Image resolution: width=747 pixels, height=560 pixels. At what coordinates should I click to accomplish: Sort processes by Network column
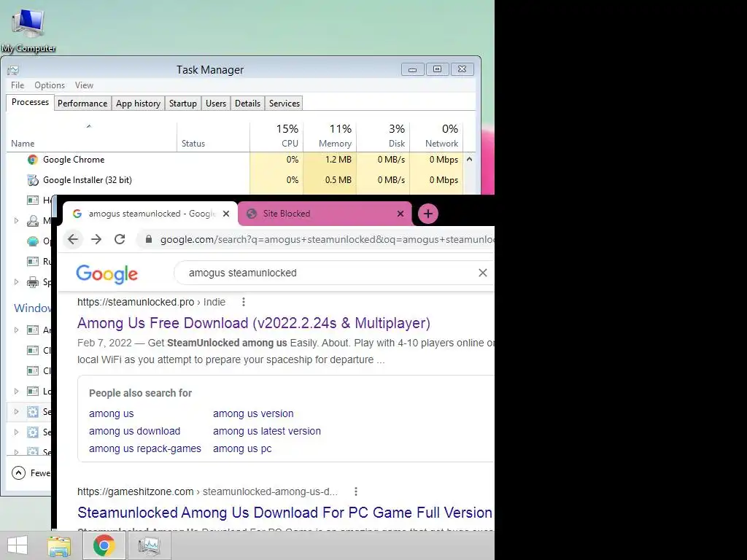436,136
